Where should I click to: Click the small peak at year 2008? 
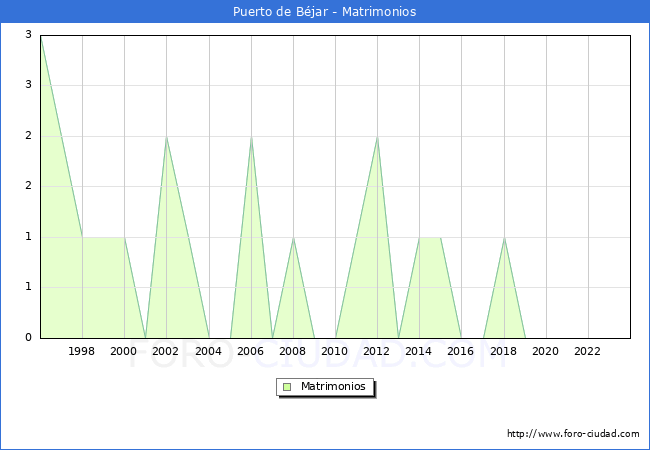[293, 238]
